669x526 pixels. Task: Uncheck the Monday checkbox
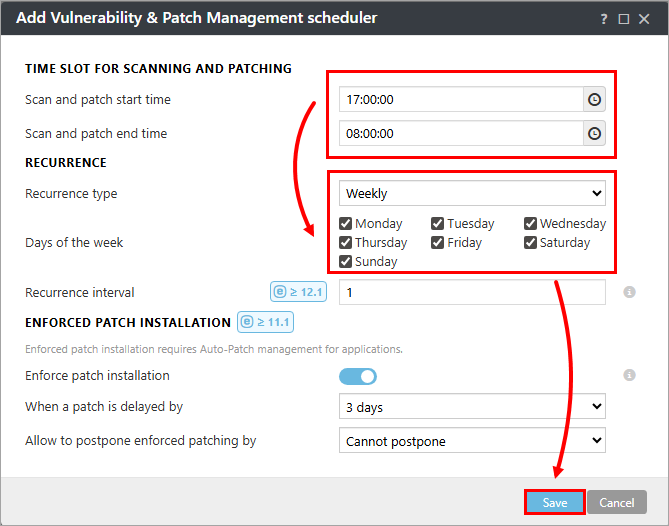(x=346, y=224)
